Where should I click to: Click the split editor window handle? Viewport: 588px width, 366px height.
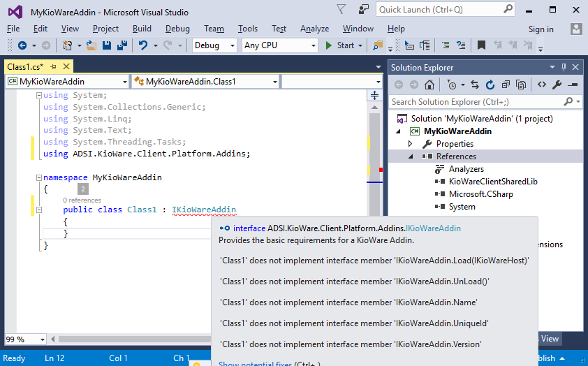click(x=374, y=95)
